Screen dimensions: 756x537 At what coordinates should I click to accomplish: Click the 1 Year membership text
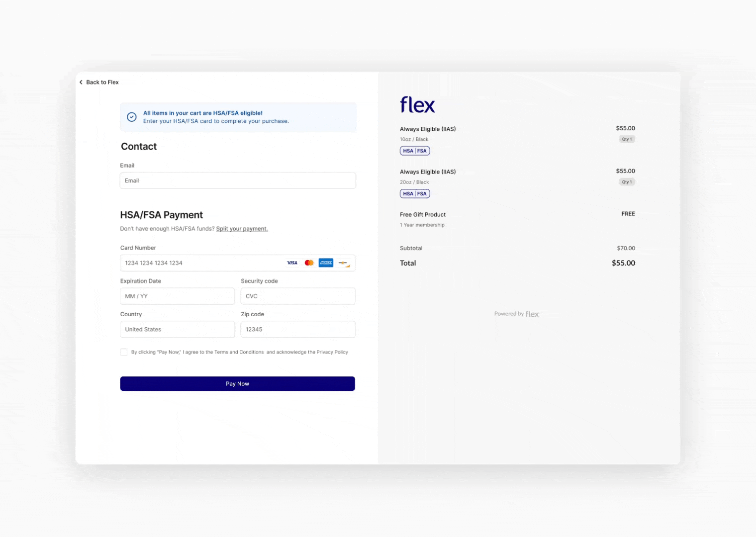coord(422,225)
